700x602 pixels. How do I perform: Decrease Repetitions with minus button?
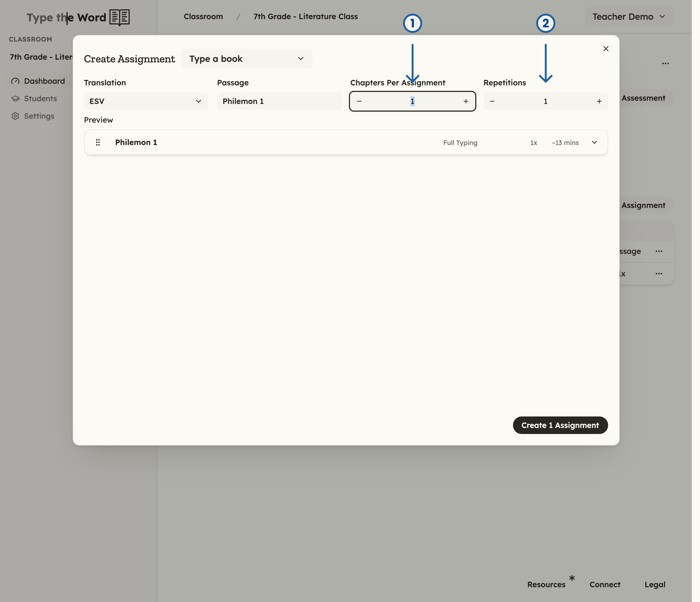(x=492, y=102)
